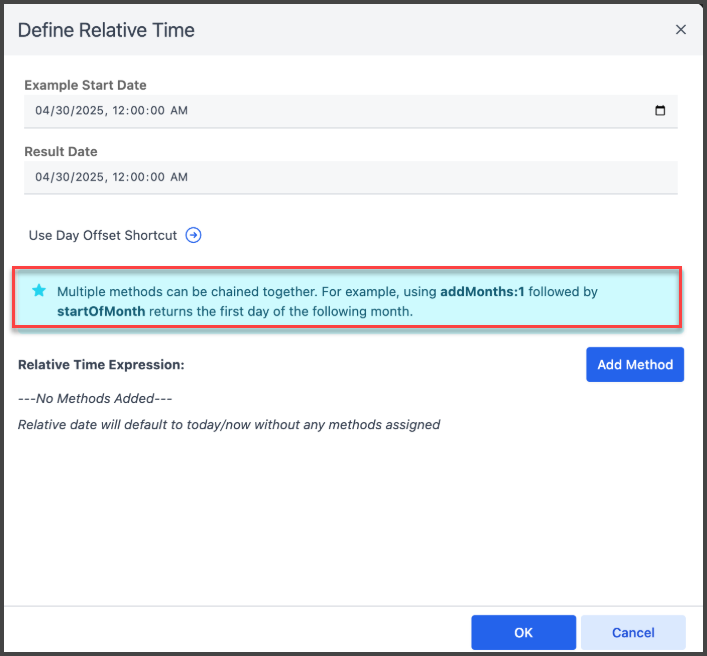The height and width of the screenshot is (656, 707).
Task: Click the Result Date label
Action: (61, 152)
